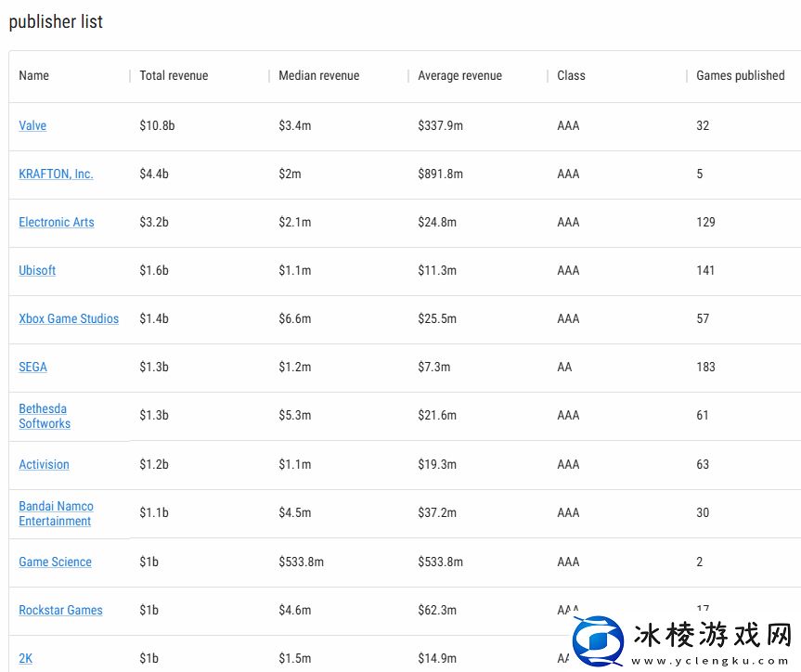Sort the table by Name column

tap(33, 75)
